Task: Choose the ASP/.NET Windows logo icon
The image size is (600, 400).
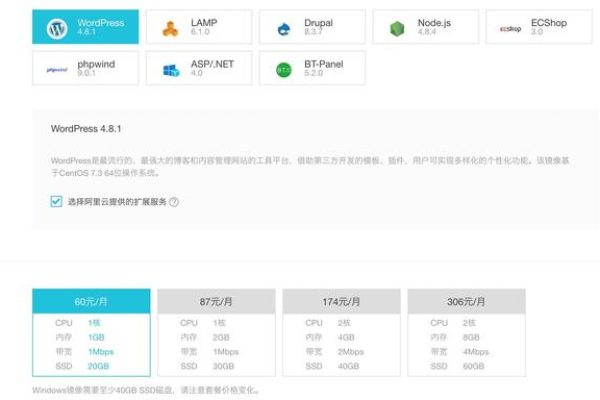Action: [x=170, y=70]
